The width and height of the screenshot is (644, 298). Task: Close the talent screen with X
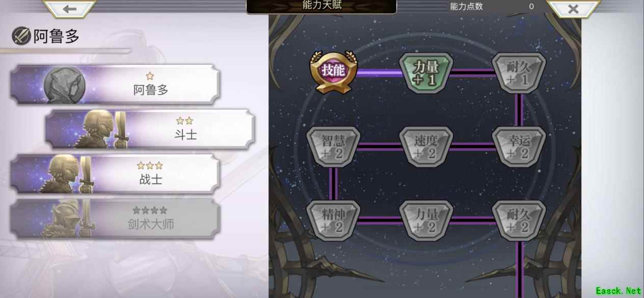point(573,9)
